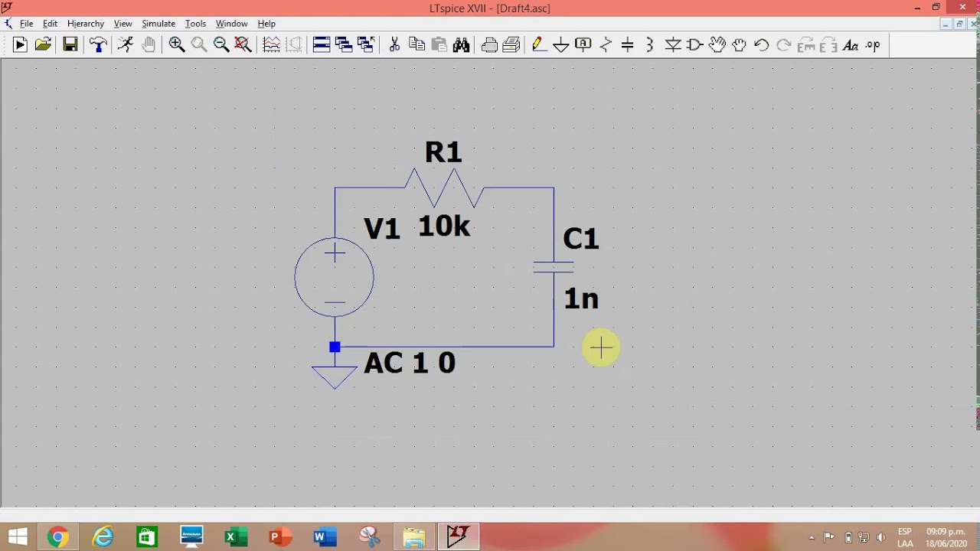Select the Text tool Aa icon
Image resolution: width=980 pixels, height=551 pixels.
point(851,45)
